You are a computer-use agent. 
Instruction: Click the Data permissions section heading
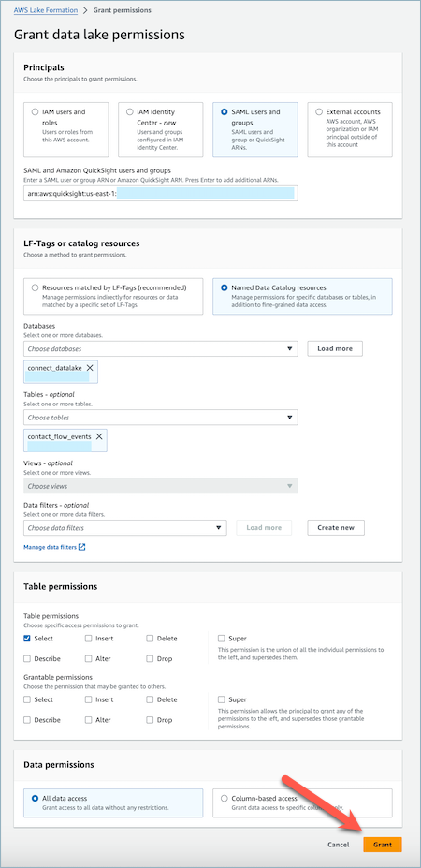pyautogui.click(x=59, y=764)
